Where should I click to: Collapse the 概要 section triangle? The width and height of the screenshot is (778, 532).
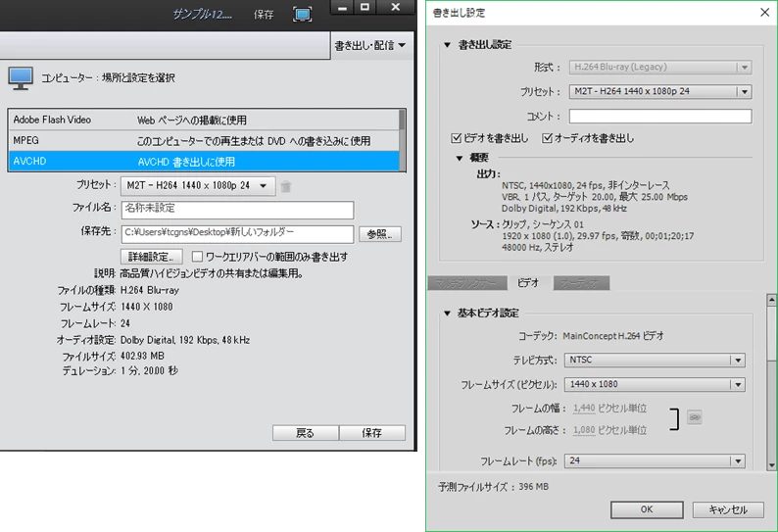pyautogui.click(x=460, y=158)
